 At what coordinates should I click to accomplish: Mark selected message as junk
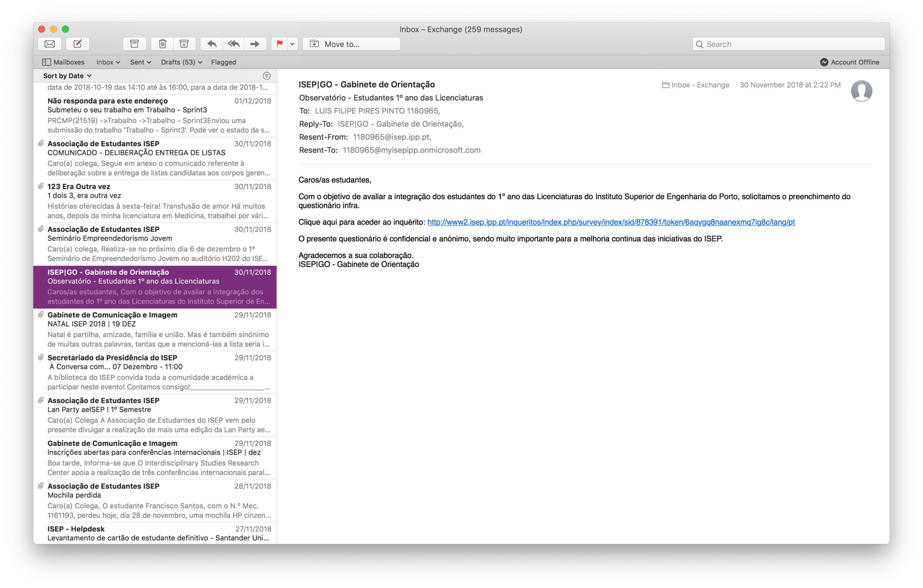coord(184,44)
